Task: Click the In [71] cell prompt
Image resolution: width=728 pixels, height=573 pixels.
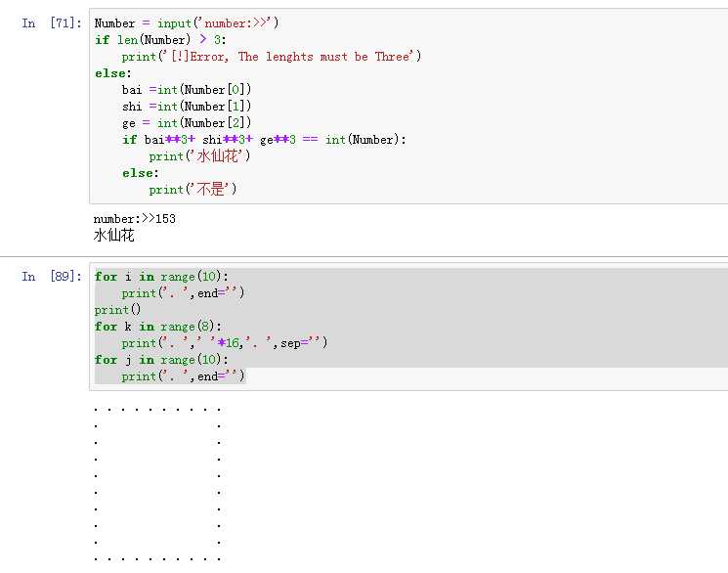Action: (x=52, y=22)
